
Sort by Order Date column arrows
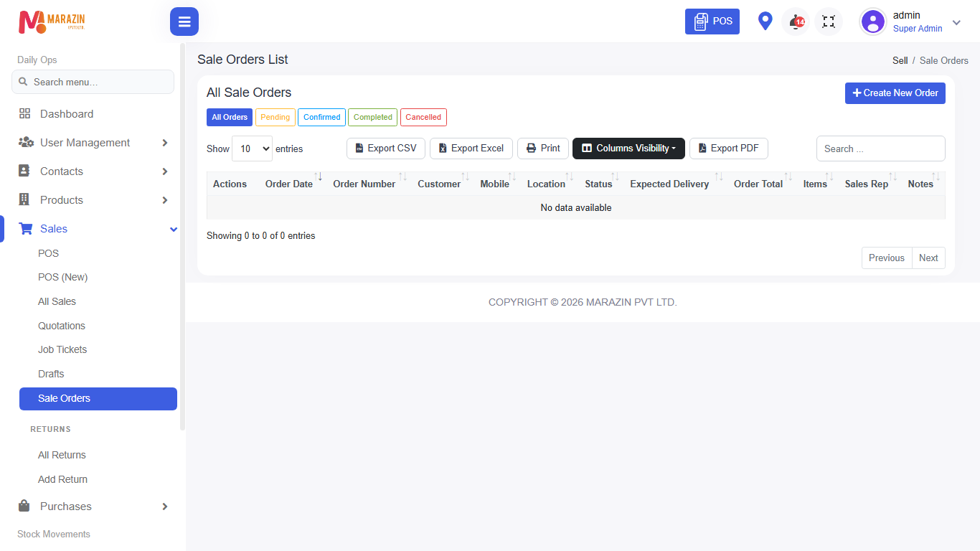[x=318, y=176]
